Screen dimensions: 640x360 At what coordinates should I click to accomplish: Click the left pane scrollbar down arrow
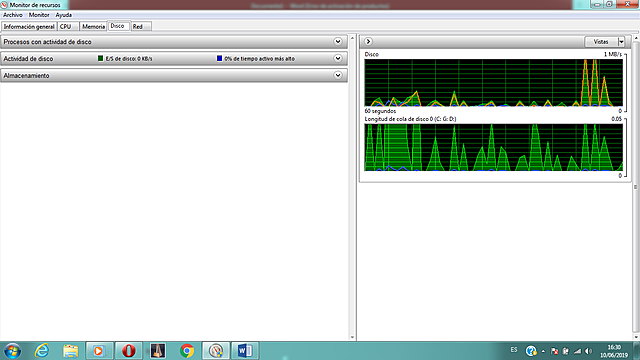[352, 337]
